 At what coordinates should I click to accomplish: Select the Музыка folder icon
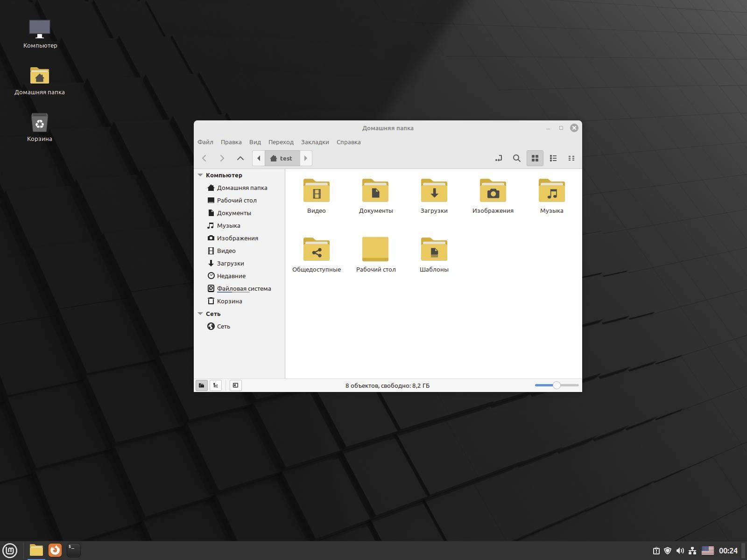(x=552, y=190)
